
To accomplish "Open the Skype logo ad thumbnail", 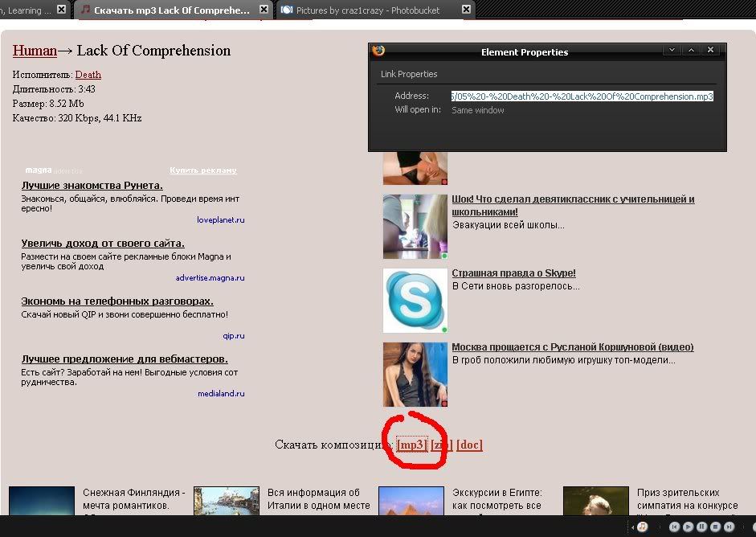I will pos(415,301).
